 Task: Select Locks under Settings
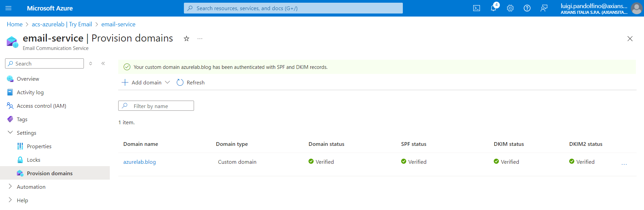pos(33,160)
